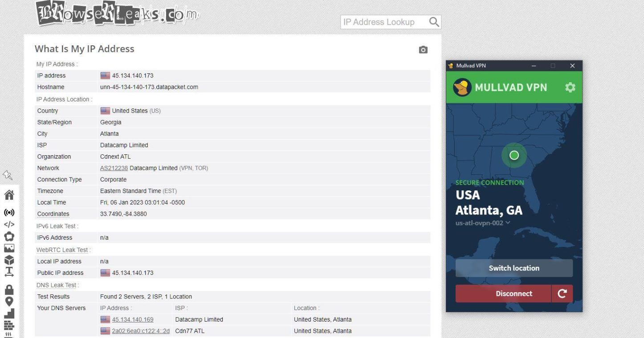This screenshot has height=338, width=644.
Task: Open Mullvad VPN settings gear
Action: tap(570, 87)
